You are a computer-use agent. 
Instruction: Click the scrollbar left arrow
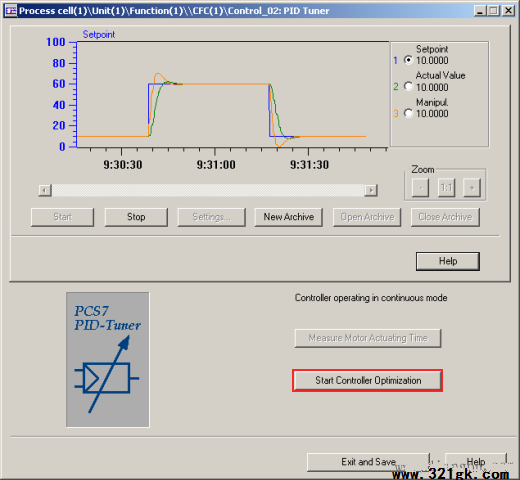point(45,190)
